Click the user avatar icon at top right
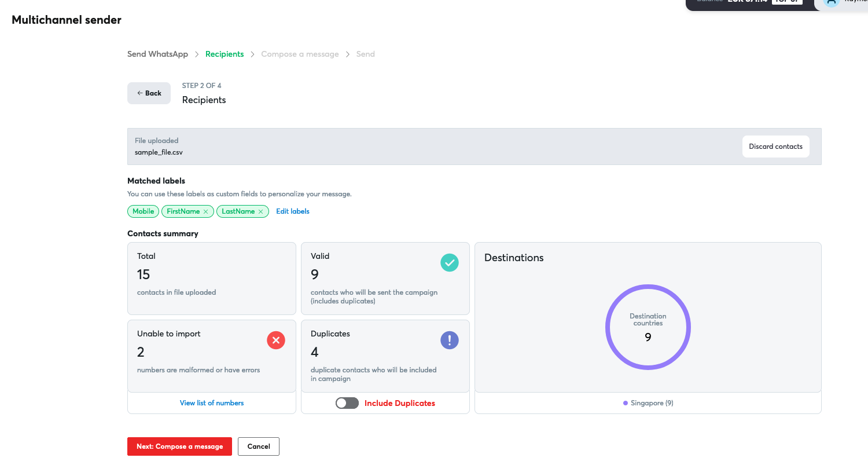 832,3
